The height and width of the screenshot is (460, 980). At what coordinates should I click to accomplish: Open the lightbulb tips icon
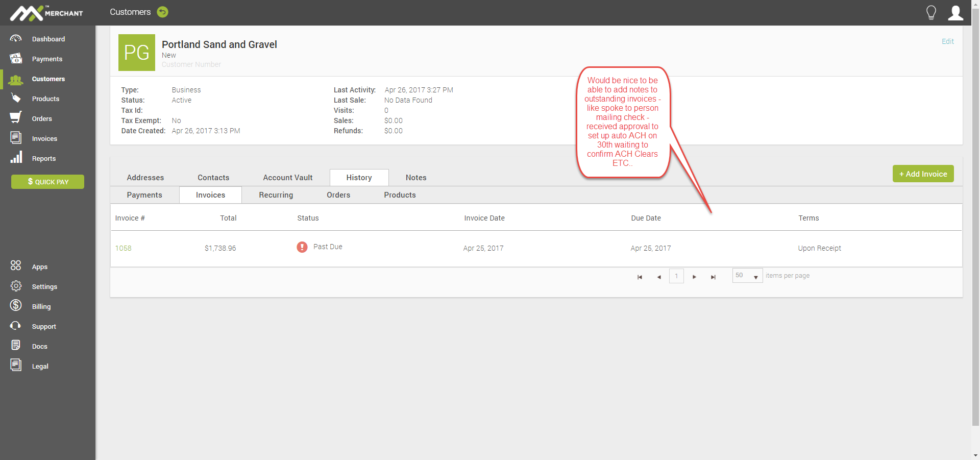pos(931,12)
